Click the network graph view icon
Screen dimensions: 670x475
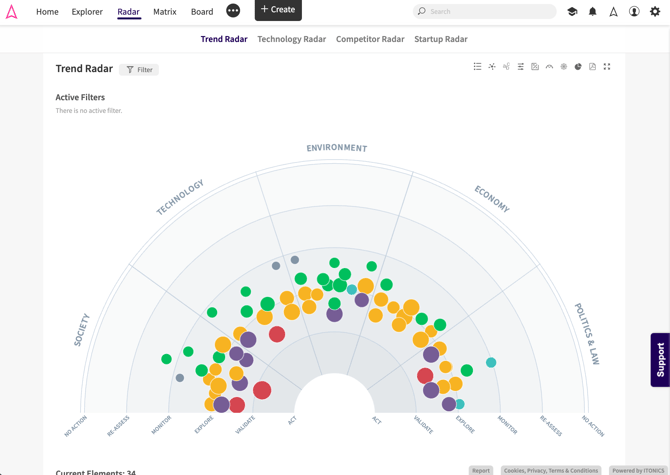pyautogui.click(x=492, y=66)
